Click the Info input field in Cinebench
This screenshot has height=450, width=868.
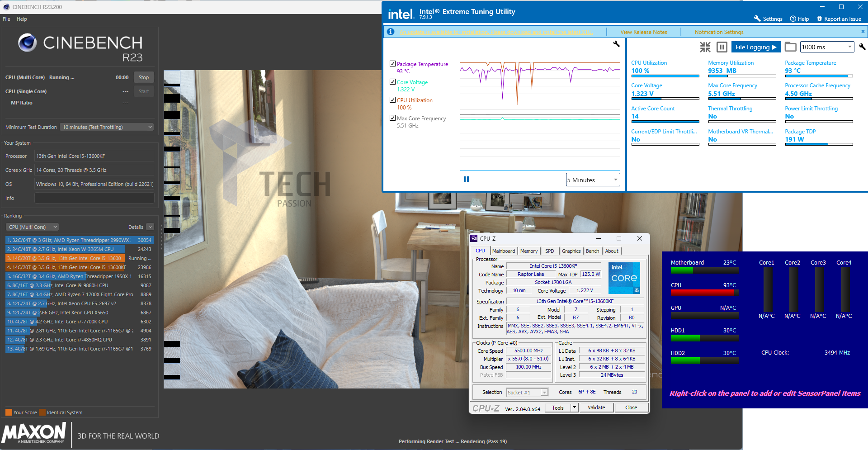(94, 198)
